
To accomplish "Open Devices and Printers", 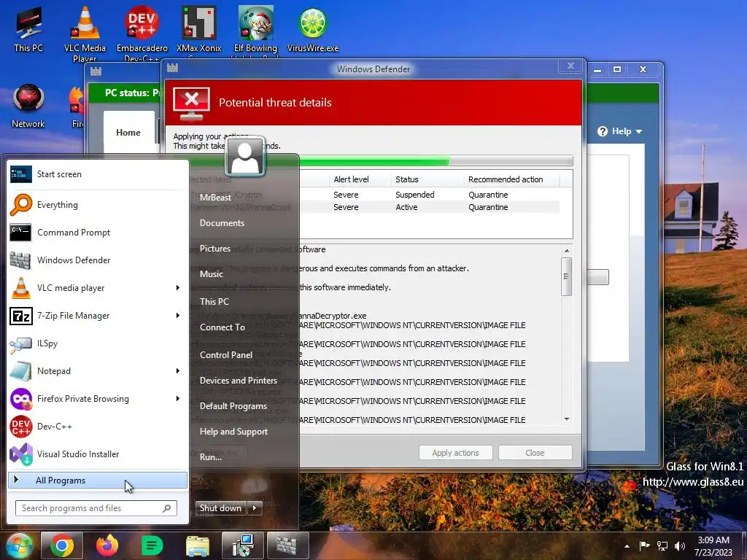I will tap(239, 381).
